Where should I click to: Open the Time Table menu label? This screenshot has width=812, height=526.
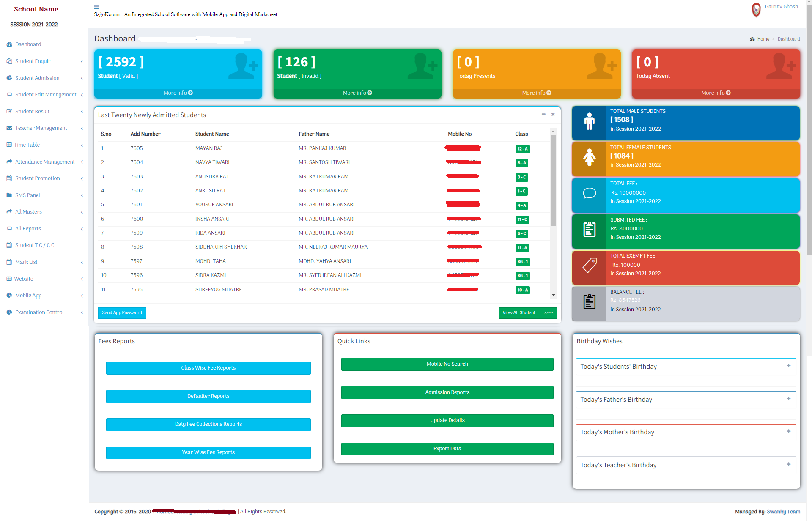click(27, 145)
